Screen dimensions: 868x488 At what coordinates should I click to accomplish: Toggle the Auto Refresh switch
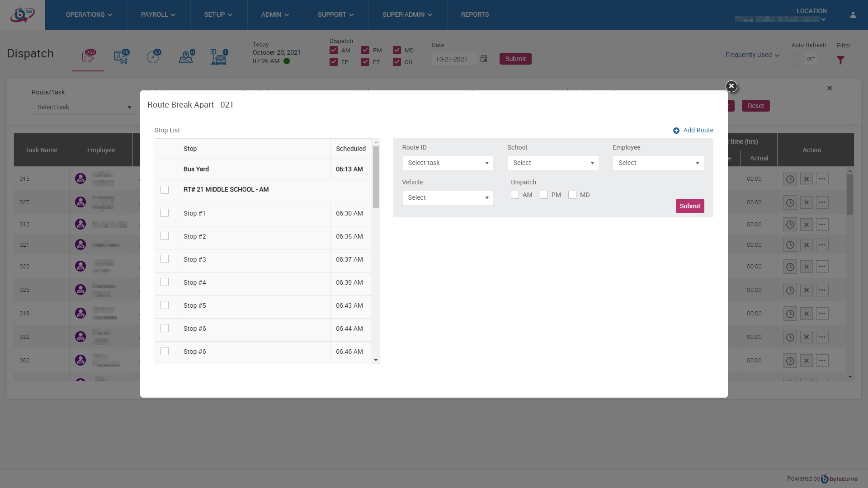(x=805, y=59)
